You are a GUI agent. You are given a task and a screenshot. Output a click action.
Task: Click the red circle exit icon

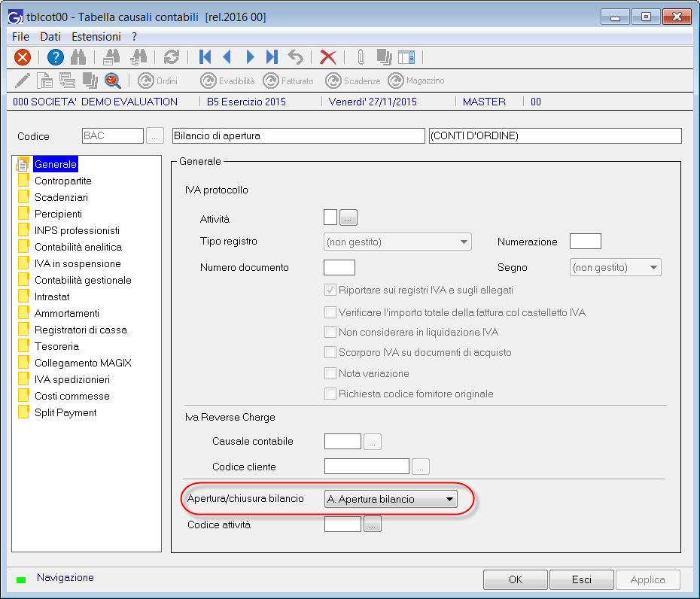point(23,57)
